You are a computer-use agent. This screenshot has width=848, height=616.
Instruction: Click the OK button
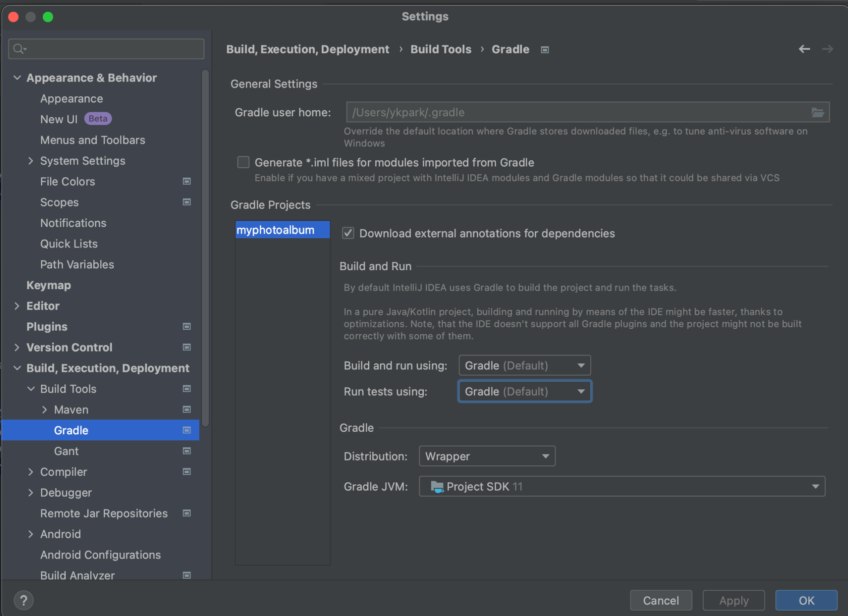[806, 600]
